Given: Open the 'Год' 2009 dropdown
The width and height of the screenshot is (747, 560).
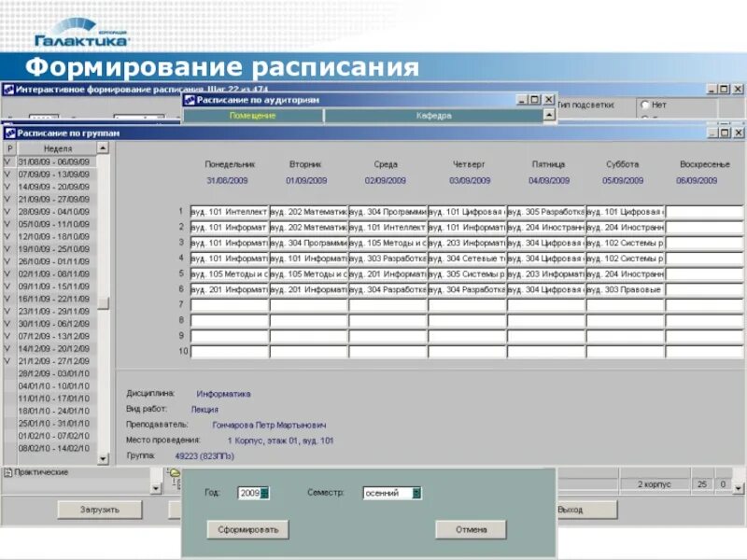Looking at the screenshot, I should [x=264, y=493].
